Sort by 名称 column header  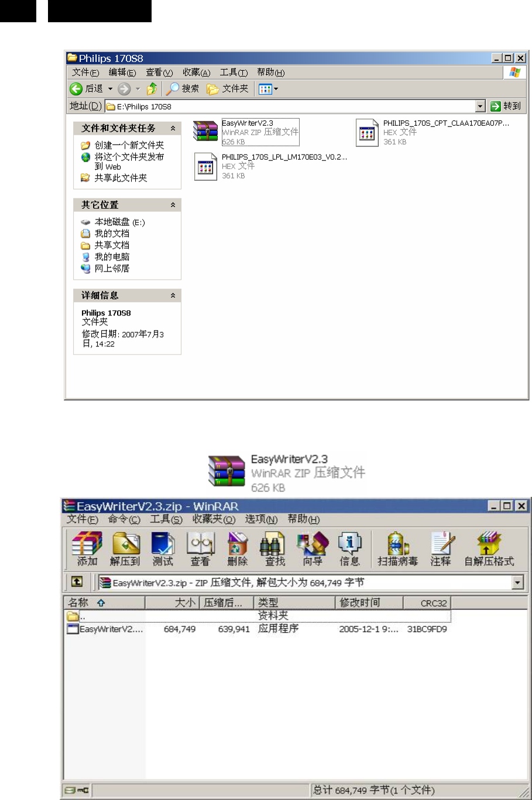click(104, 603)
